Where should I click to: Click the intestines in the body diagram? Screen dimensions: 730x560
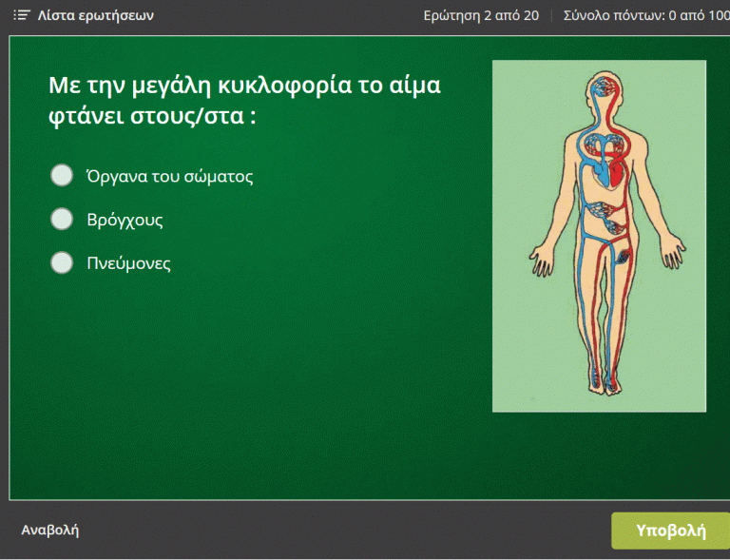[604, 219]
